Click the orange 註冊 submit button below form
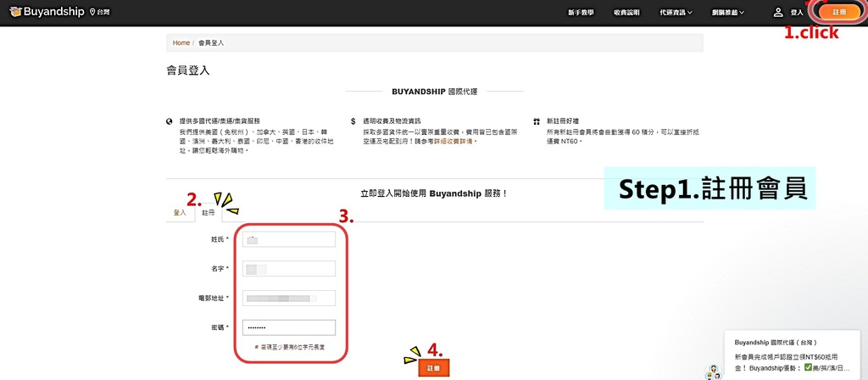Screen dimensions: 868x380 tap(433, 368)
